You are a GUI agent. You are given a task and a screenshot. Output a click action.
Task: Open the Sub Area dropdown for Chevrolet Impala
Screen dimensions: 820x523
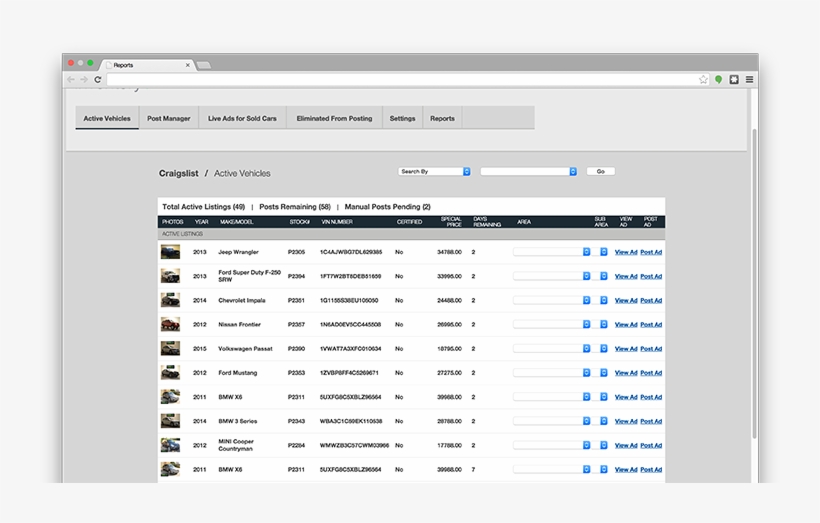604,300
